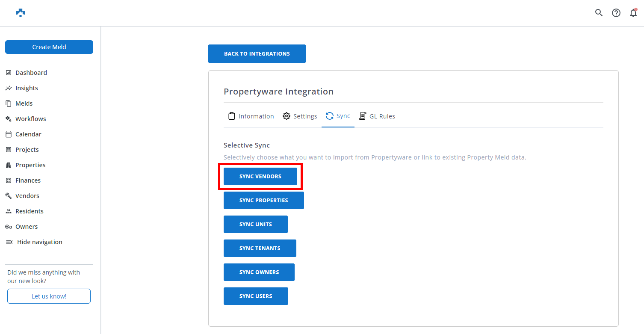Click the Property Meld logo icon

[21, 13]
